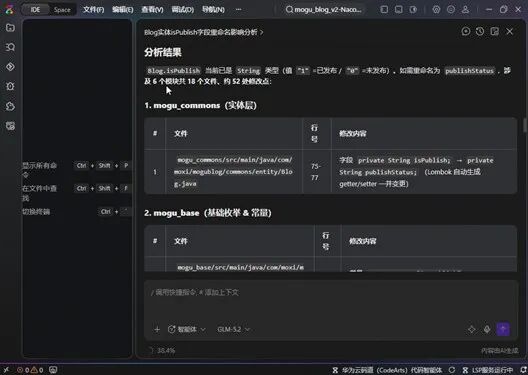Expand the conversation title breadcrumb chevron
The image size is (528, 375).
(x=262, y=32)
